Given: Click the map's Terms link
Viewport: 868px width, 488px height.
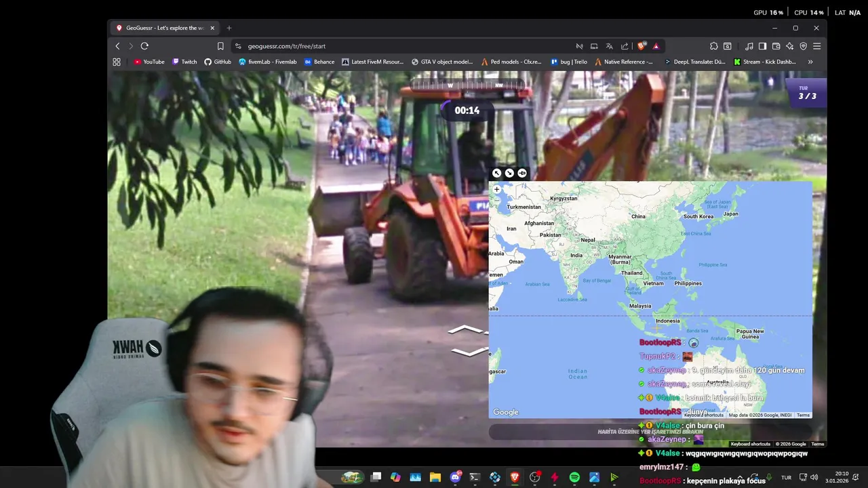Looking at the screenshot, I should click(x=803, y=415).
